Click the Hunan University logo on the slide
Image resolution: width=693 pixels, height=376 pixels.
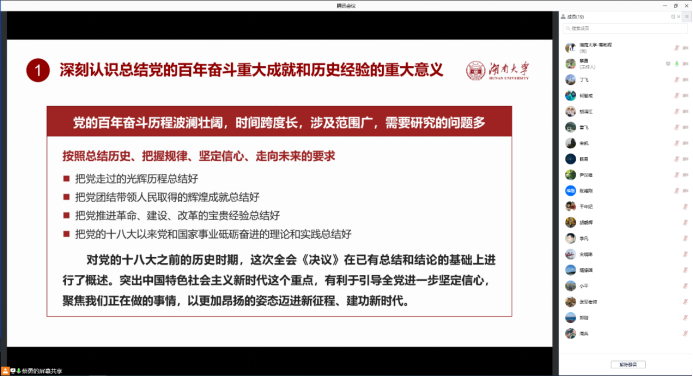[497, 71]
